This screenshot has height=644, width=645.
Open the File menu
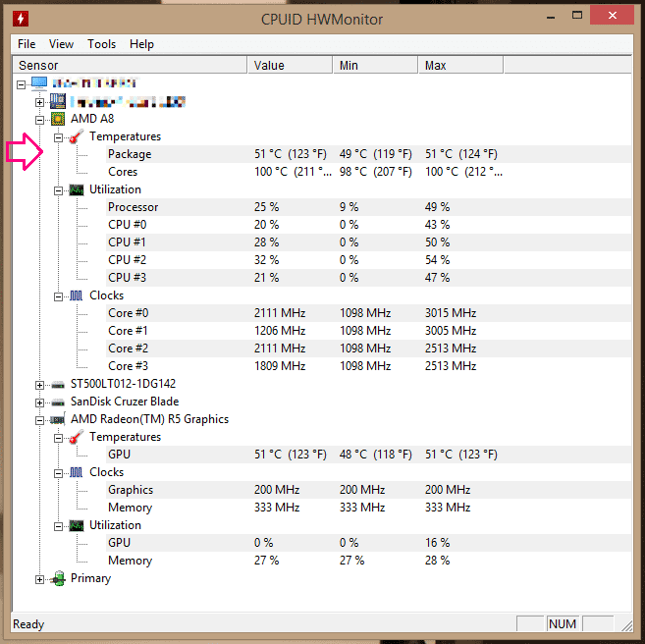[27, 44]
